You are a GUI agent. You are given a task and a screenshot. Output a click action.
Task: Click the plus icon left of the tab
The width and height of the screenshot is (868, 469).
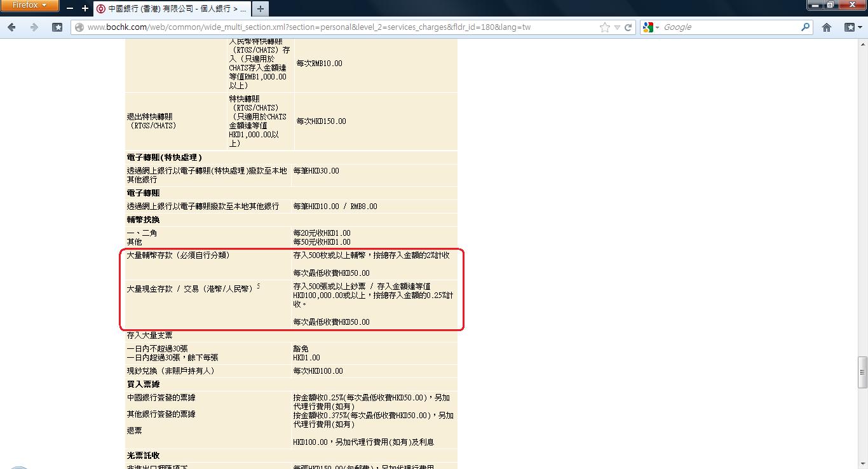pos(85,9)
